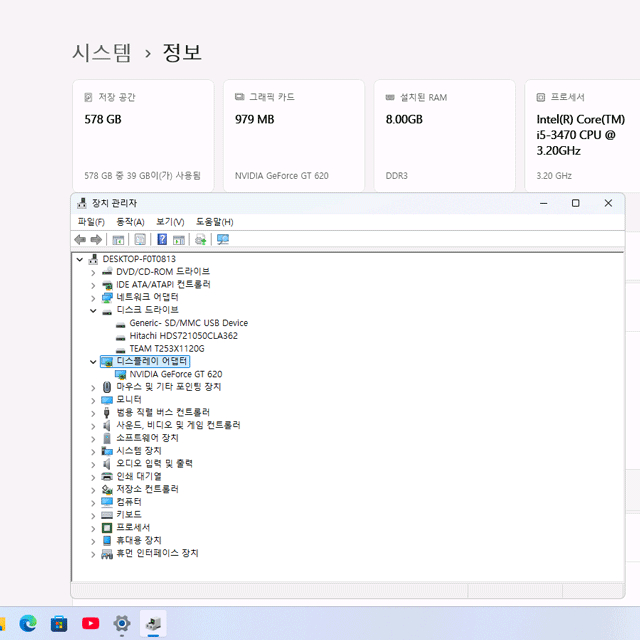Expand the 마우스 및 기타 포인팅 장치 category
The width and height of the screenshot is (640, 640).
(x=93, y=388)
